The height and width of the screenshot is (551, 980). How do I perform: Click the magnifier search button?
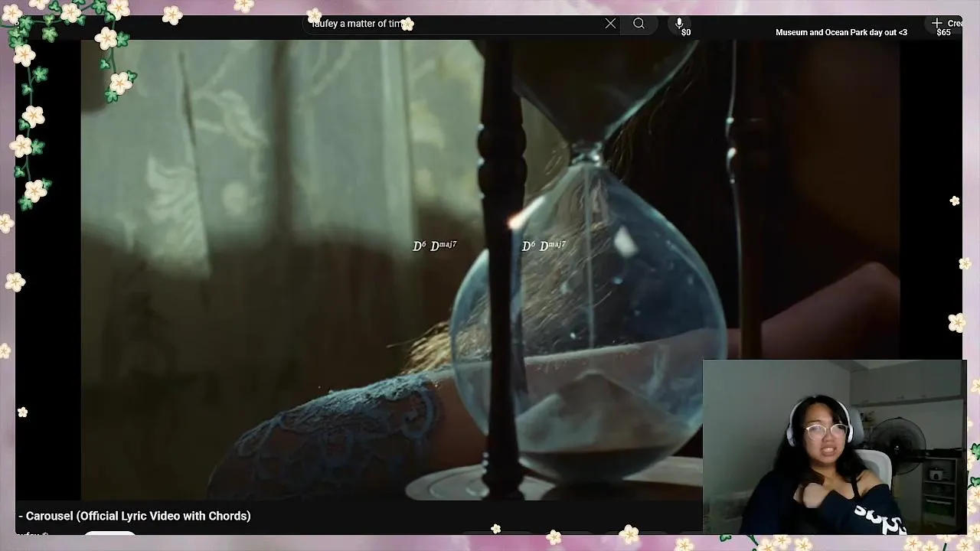point(639,24)
